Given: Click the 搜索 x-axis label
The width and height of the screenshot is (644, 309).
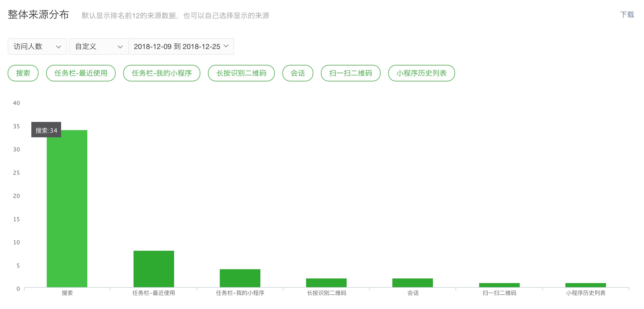Looking at the screenshot, I should pos(67,293).
